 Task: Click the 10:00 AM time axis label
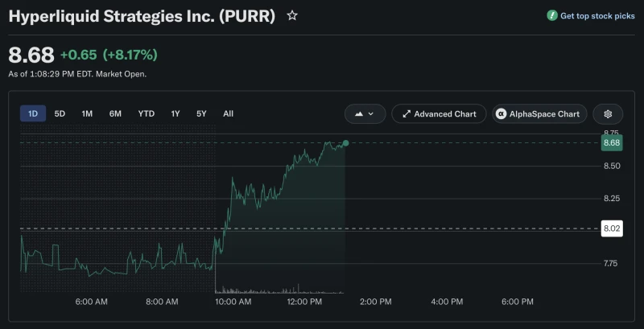tap(234, 302)
